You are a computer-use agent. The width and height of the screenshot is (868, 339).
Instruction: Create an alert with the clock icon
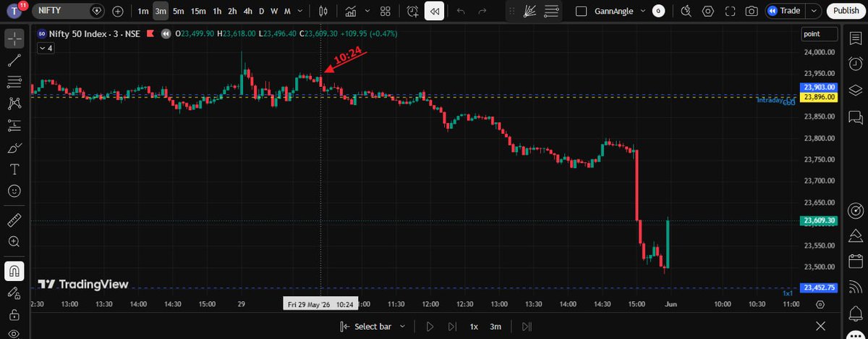[412, 11]
